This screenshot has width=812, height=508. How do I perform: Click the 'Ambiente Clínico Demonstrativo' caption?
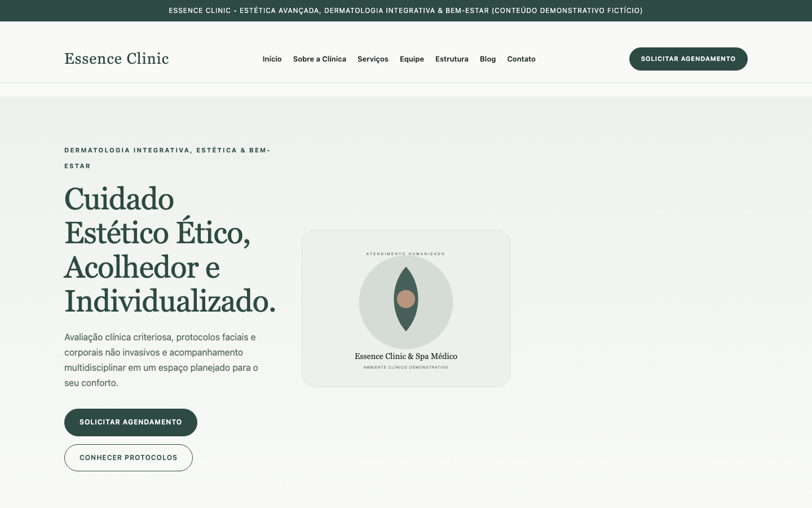tap(406, 367)
